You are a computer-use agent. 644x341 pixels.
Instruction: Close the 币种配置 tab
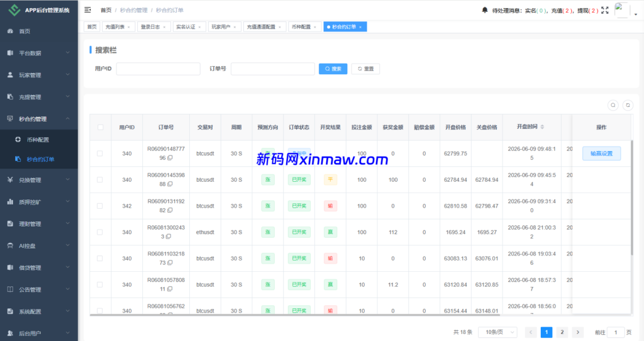tap(315, 27)
